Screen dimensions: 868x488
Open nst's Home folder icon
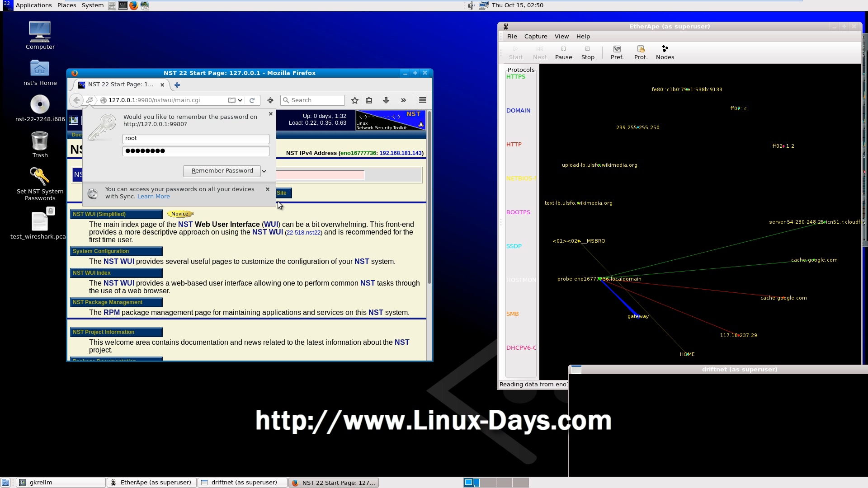[x=40, y=72]
